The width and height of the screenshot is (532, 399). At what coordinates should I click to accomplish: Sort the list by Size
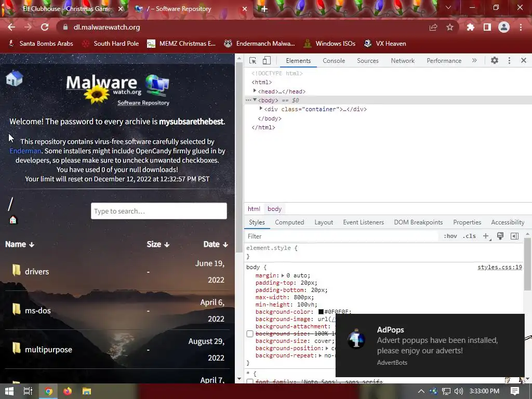[x=158, y=244]
